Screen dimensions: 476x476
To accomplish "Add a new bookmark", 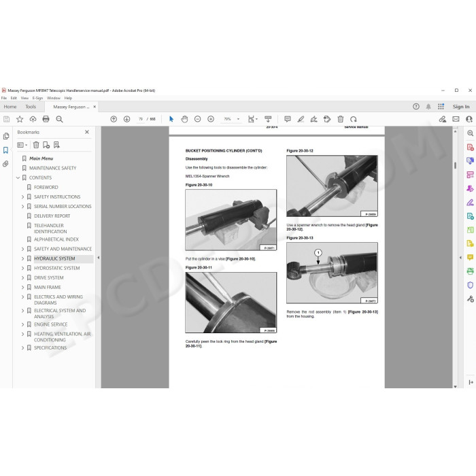I will coord(46,145).
